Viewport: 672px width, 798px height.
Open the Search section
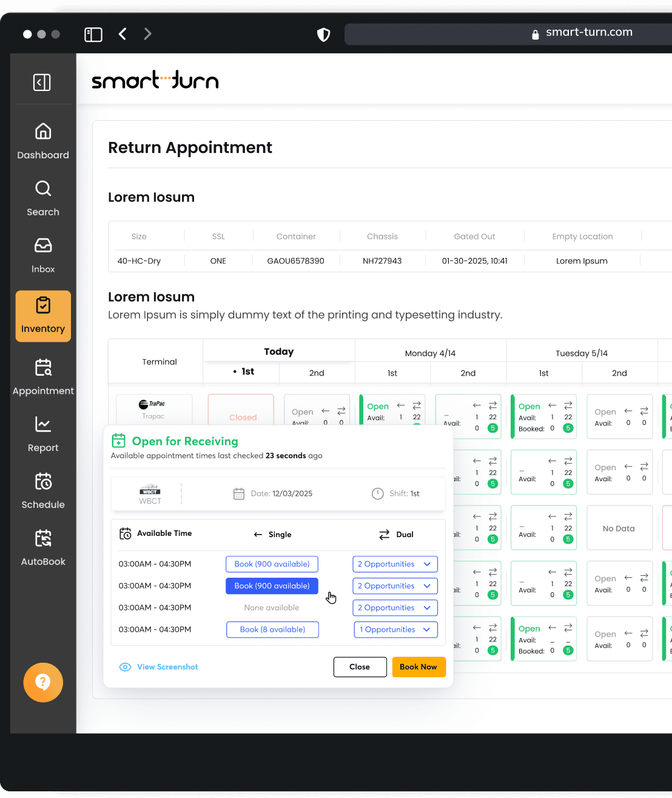pos(43,198)
